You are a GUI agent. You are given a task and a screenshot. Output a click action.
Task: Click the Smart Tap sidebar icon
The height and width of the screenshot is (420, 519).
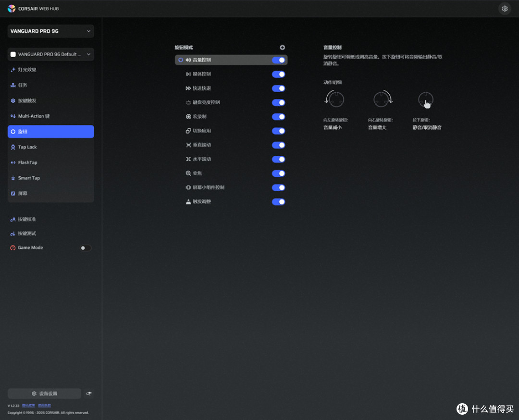point(13,178)
